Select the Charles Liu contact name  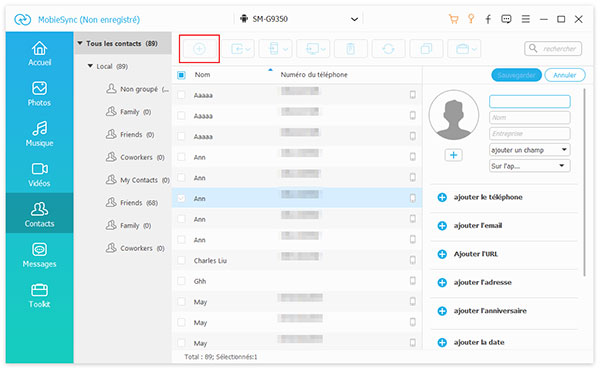(210, 261)
